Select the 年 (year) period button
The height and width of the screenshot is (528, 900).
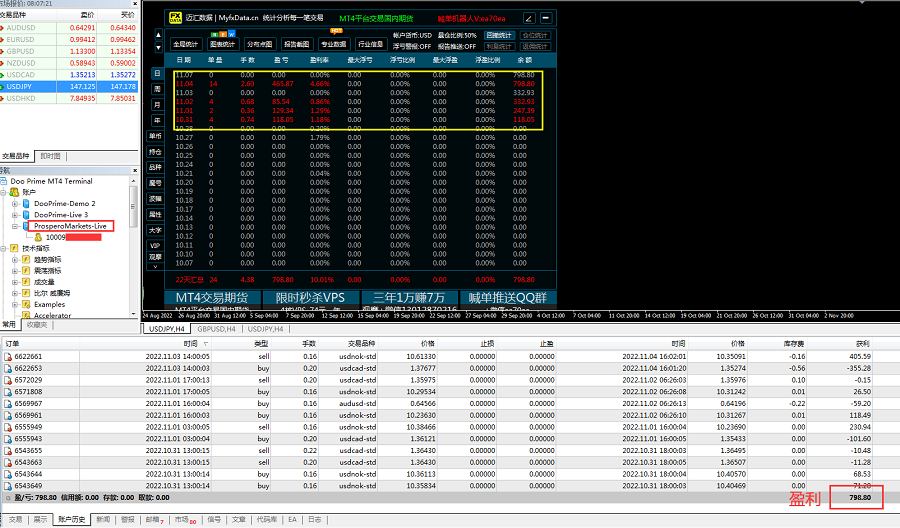coord(157,120)
